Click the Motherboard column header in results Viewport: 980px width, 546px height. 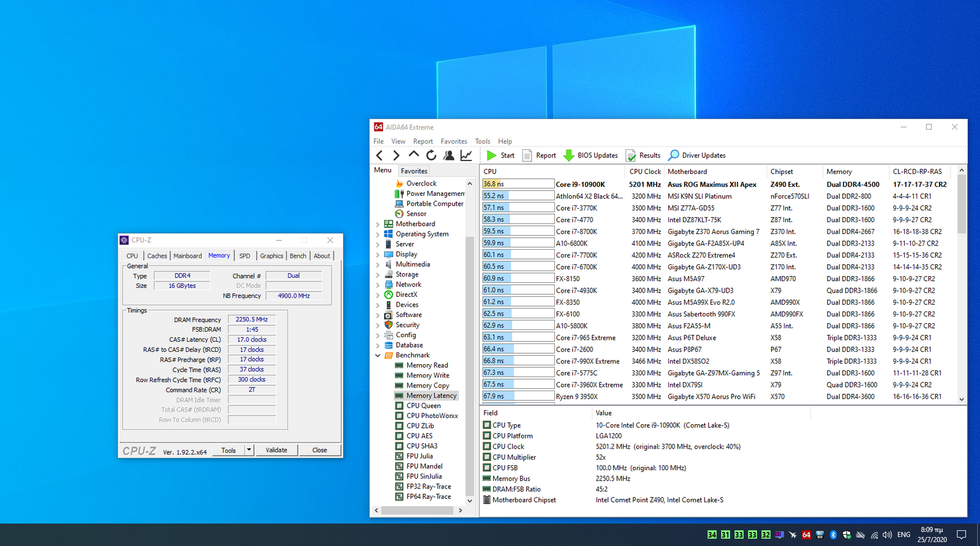714,172
